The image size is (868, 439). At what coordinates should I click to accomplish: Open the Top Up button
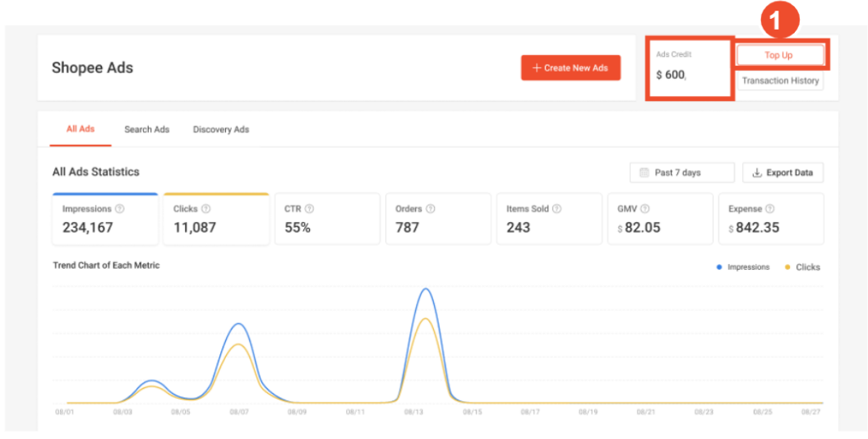779,55
